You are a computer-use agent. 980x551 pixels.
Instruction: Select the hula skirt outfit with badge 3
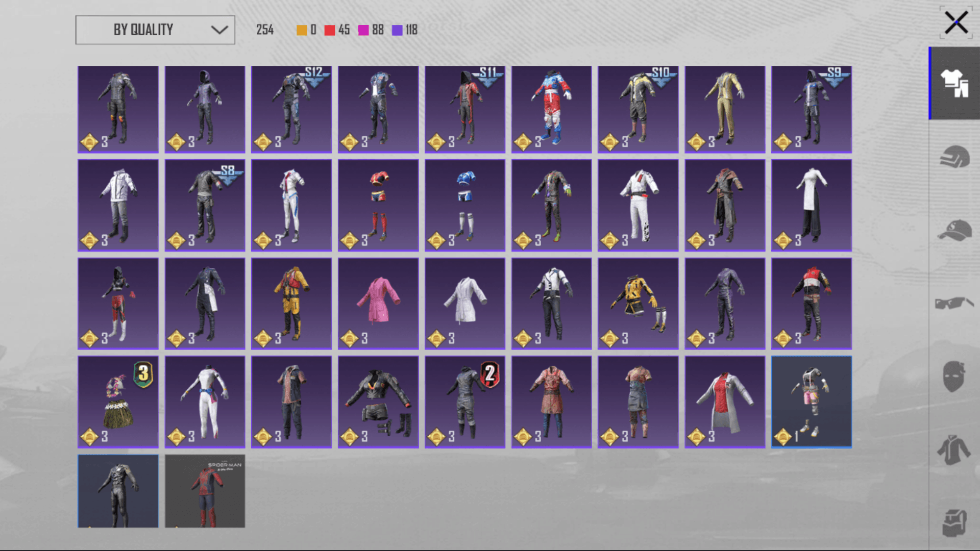(x=118, y=402)
